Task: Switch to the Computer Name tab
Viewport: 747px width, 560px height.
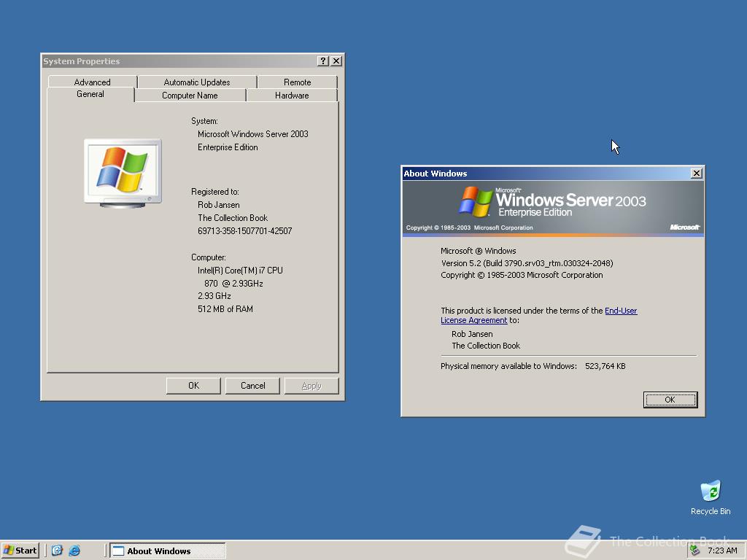Action: pos(190,96)
